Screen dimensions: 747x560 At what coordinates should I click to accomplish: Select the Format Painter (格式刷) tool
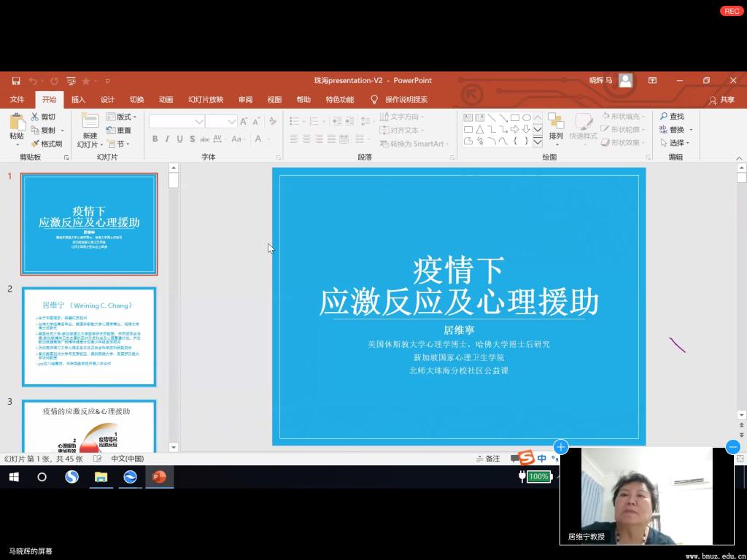click(x=46, y=144)
